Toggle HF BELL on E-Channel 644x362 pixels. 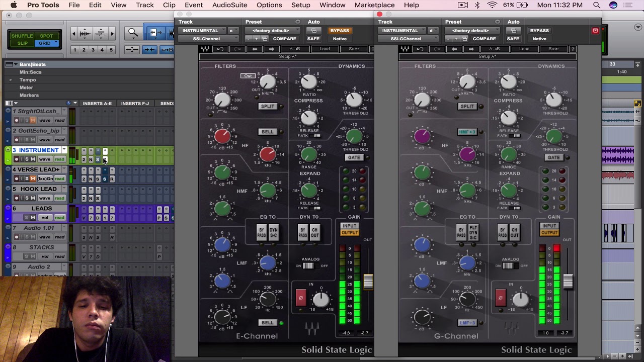click(268, 132)
